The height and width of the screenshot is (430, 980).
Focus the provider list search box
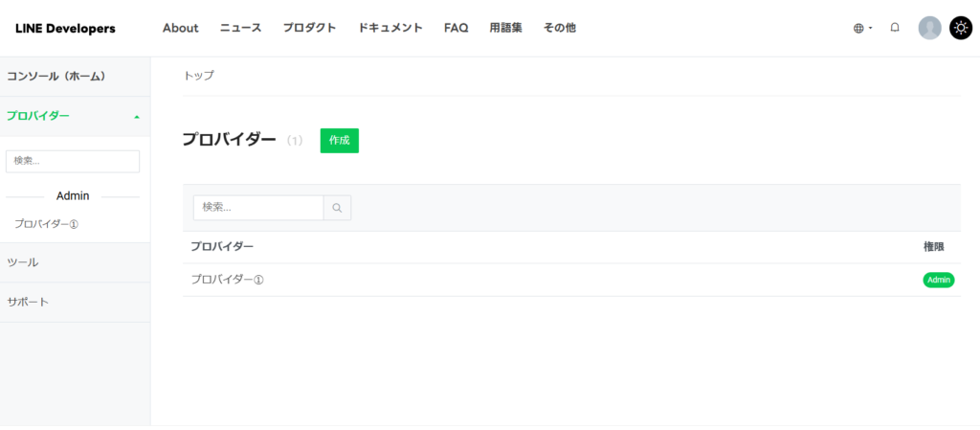(x=258, y=208)
